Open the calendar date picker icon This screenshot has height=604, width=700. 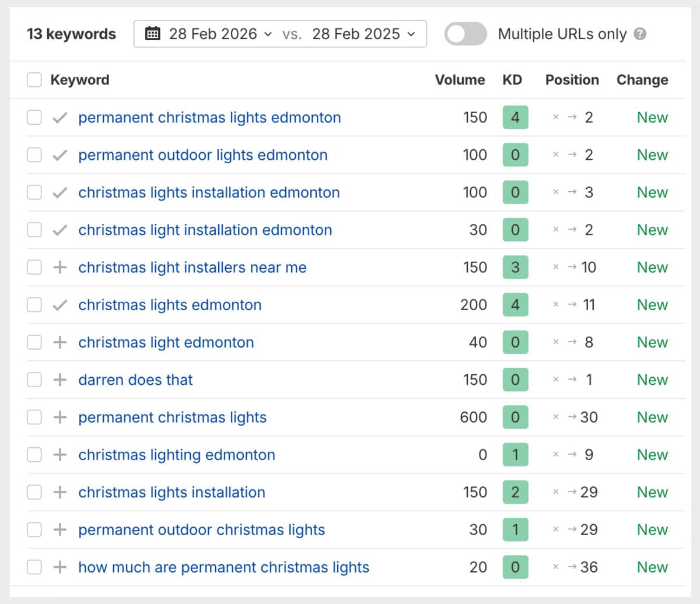click(153, 33)
